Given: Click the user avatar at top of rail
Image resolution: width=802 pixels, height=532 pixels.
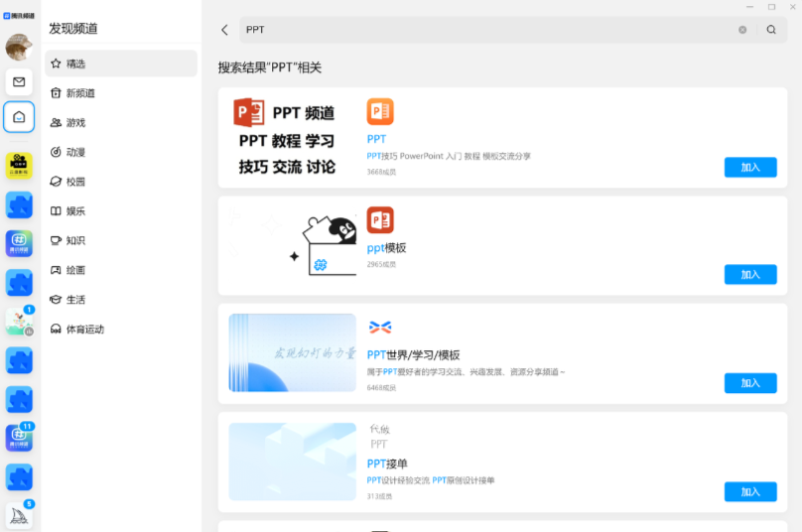Looking at the screenshot, I should (x=19, y=47).
